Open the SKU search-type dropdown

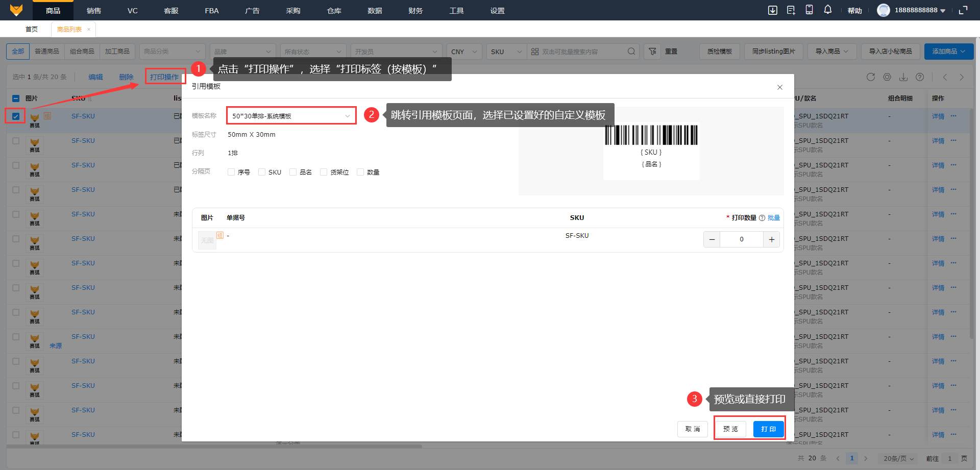[x=506, y=52]
